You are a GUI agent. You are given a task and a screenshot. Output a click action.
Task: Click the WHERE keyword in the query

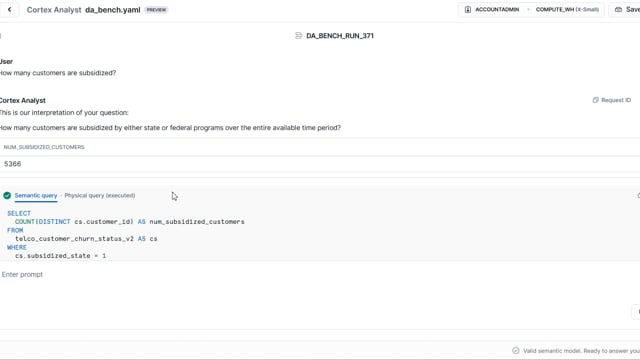click(x=17, y=247)
